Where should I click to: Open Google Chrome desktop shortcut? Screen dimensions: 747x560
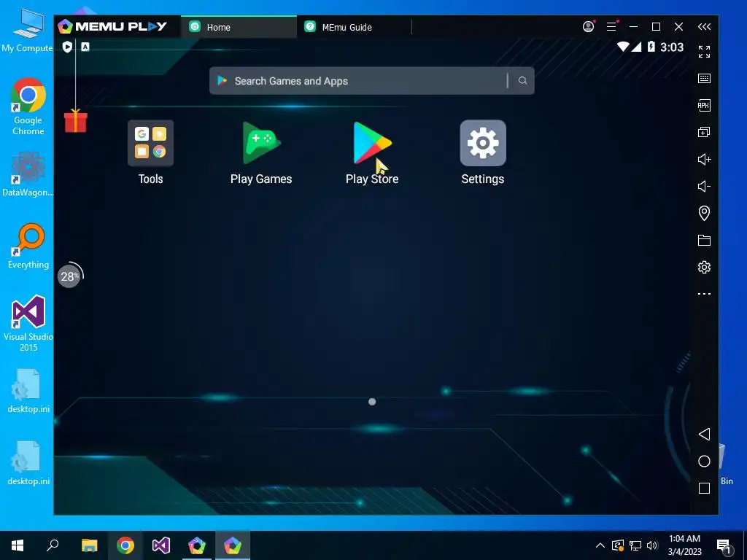coord(28,106)
